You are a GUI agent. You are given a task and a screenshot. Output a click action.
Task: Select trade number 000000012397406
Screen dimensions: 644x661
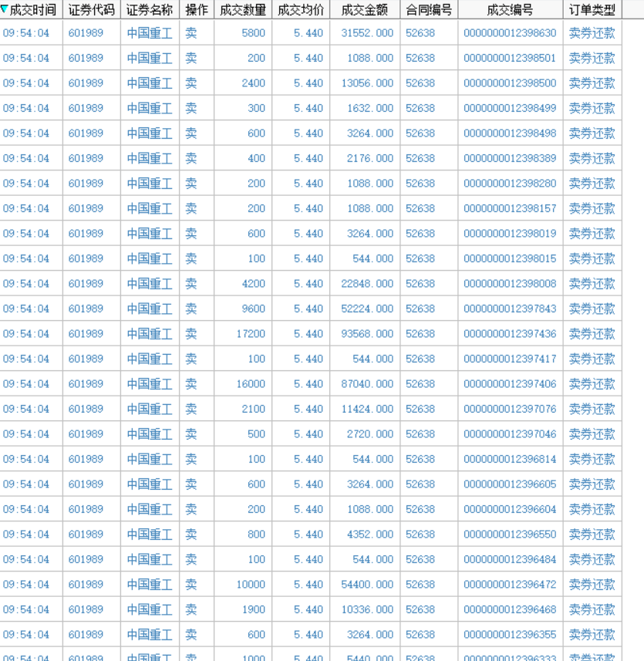510,383
